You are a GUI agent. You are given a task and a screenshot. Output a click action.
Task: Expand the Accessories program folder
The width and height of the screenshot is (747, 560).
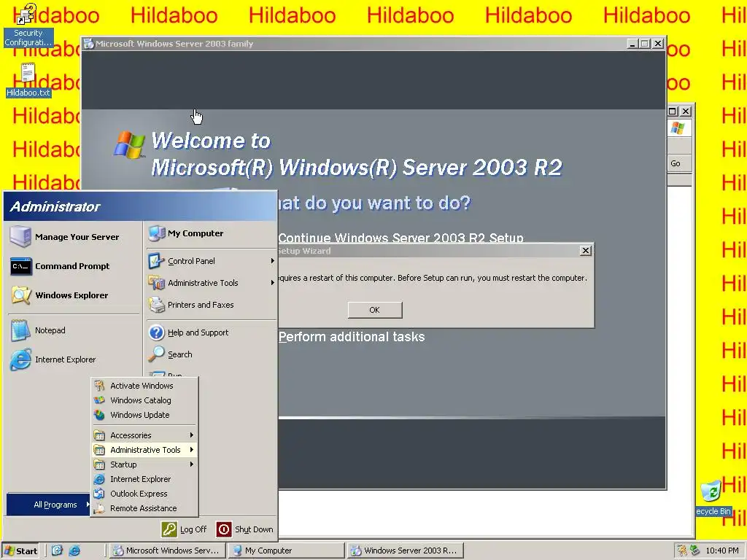tap(144, 435)
